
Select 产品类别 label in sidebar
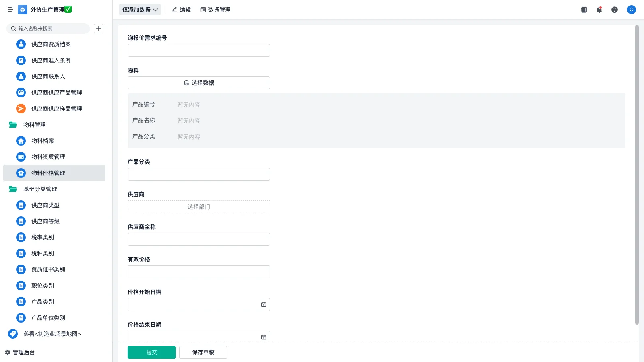click(43, 302)
